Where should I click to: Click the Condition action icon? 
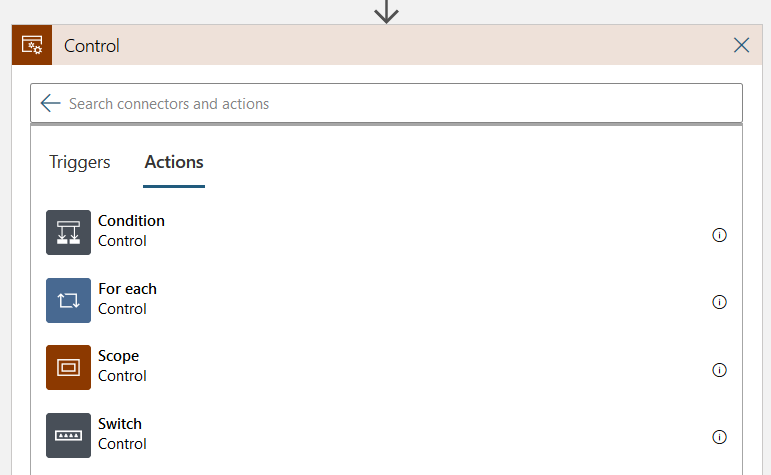coord(68,232)
